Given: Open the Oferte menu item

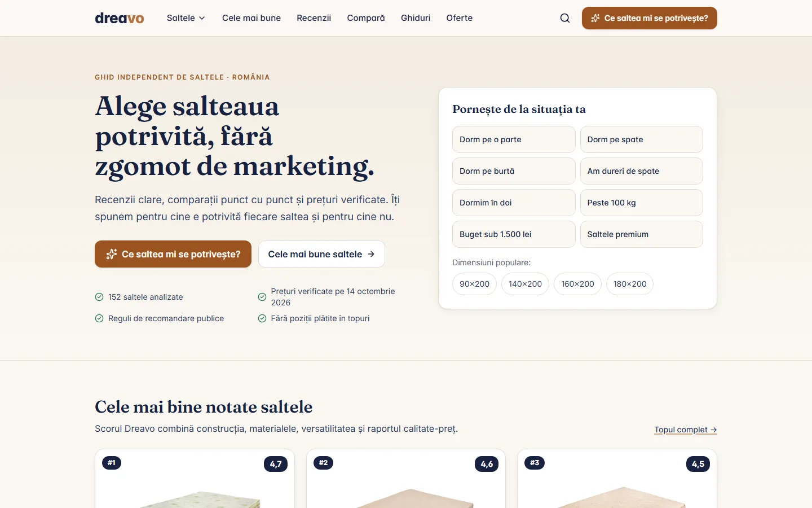Looking at the screenshot, I should 460,18.
